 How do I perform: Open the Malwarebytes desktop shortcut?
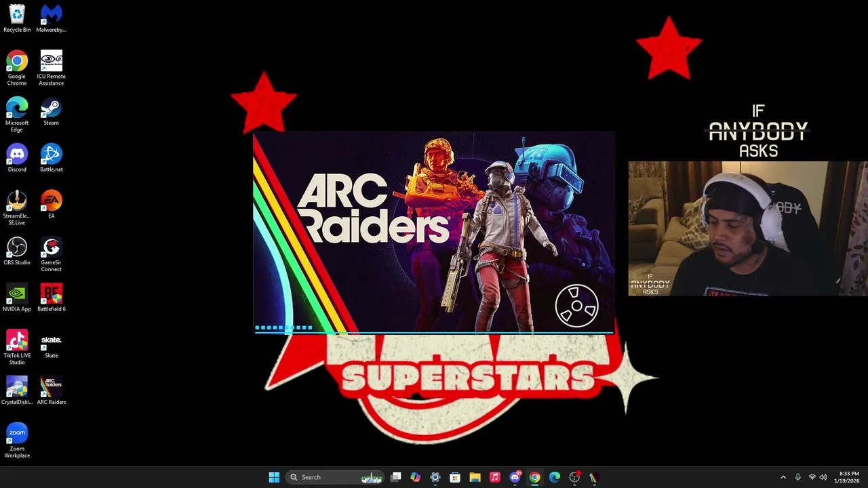coord(51,18)
